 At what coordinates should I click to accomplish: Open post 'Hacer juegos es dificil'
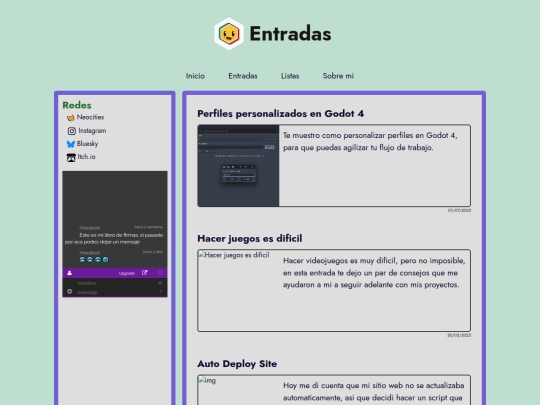250,238
